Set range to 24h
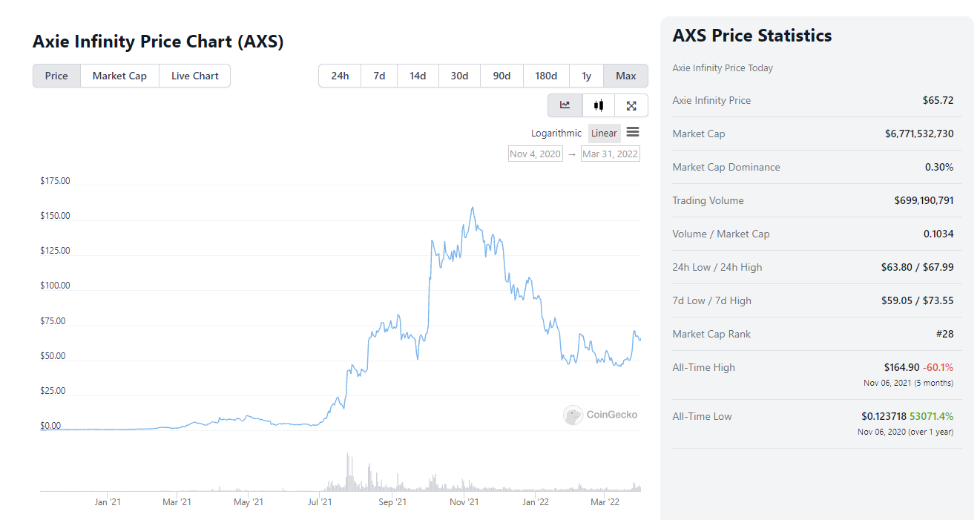Image resolution: width=980 pixels, height=520 pixels. click(340, 76)
